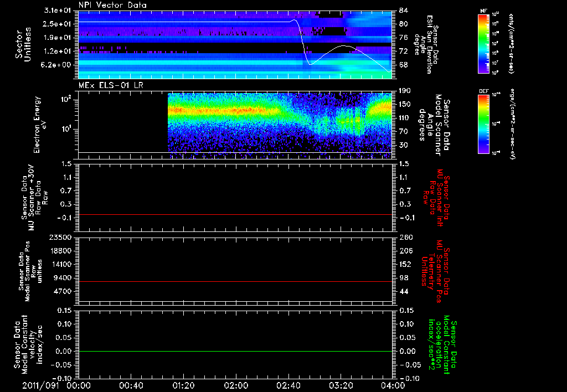Click the 00:40 time tick label
Image resolution: width=567 pixels, height=392 pixels.
(x=131, y=385)
